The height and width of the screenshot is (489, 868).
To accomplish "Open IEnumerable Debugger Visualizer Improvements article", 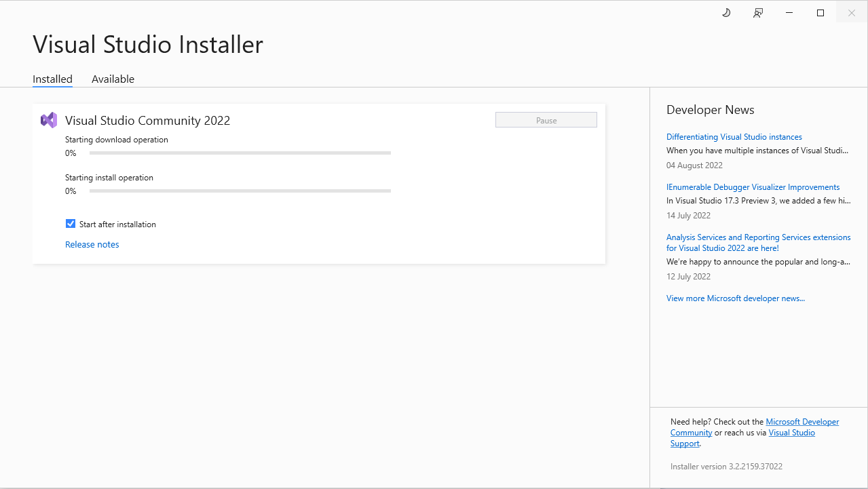I will 753,187.
